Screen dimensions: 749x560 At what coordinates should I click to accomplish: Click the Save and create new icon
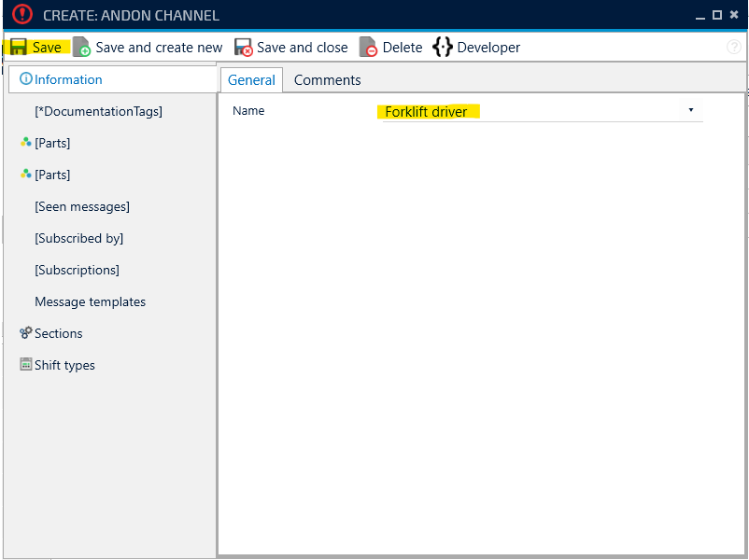(x=82, y=48)
